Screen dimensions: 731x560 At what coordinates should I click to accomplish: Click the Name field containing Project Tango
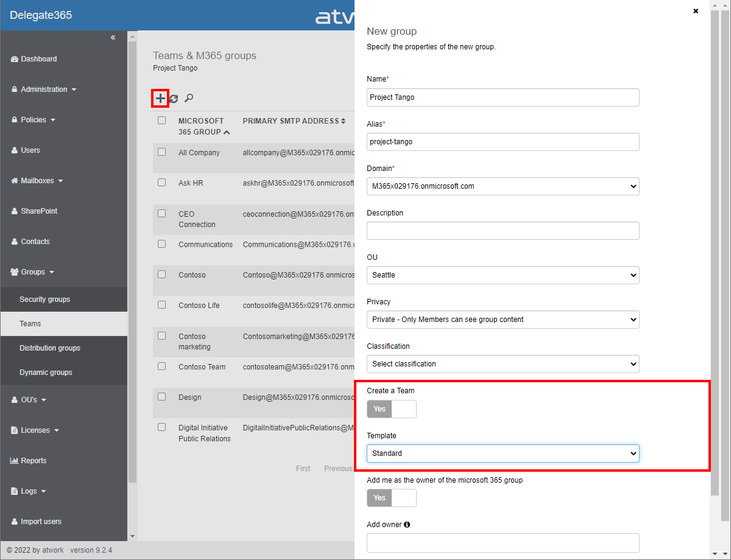coord(503,97)
